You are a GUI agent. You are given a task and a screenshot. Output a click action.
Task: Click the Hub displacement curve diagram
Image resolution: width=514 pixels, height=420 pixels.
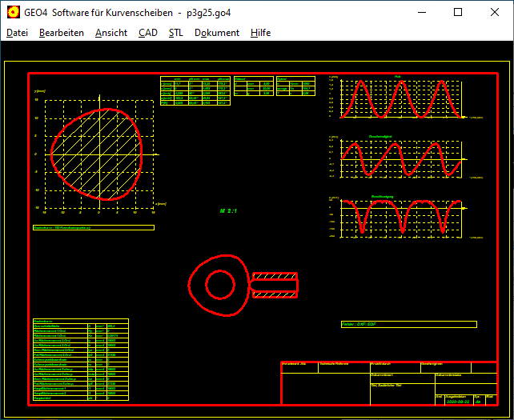point(402,98)
